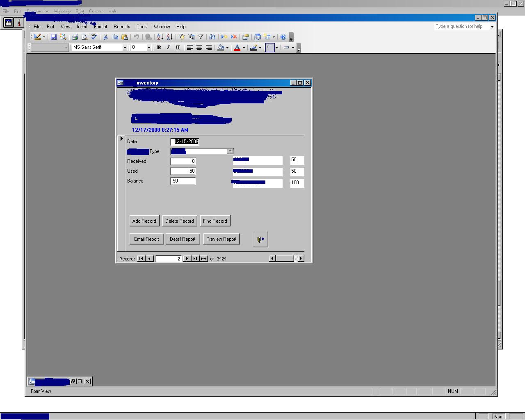This screenshot has width=525, height=420.
Task: Open the Fill/Back Color dropdown arrow
Action: pos(227,48)
